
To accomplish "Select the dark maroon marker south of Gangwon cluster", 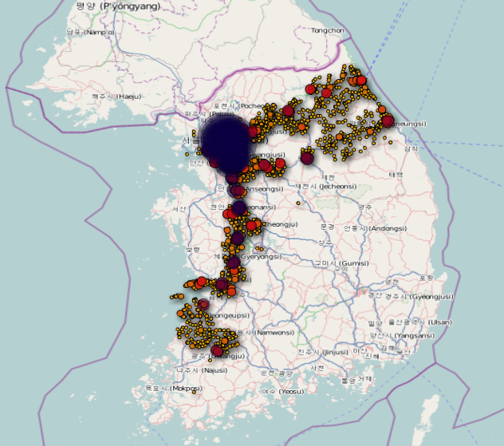I will coord(307,158).
